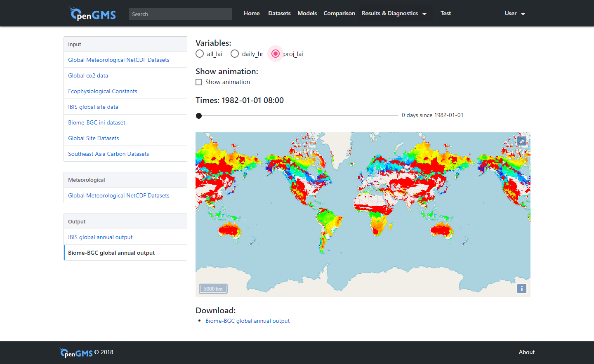The image size is (594, 364).
Task: Click the OpenGMS logo in the footer
Action: coord(76,352)
